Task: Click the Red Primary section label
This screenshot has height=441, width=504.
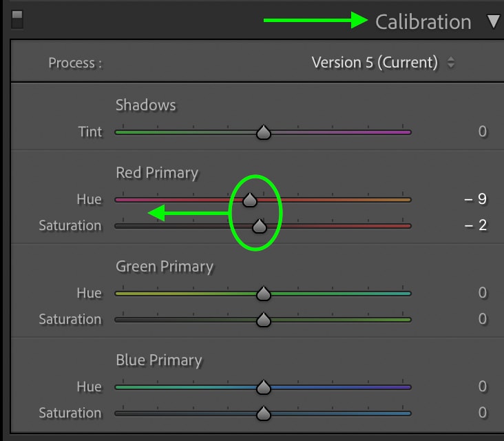Action: click(157, 173)
